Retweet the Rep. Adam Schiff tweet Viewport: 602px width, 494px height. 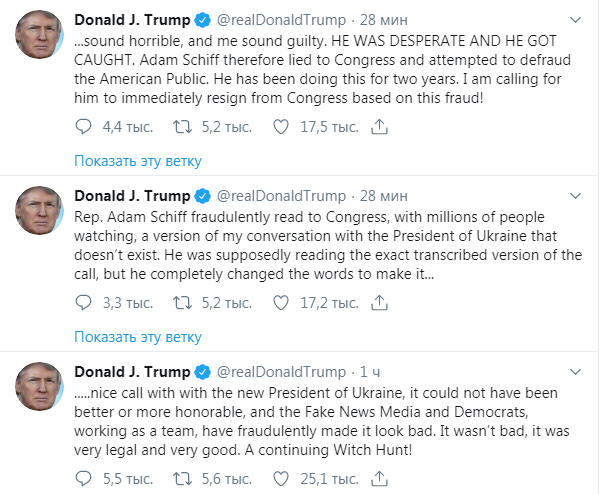pos(183,300)
